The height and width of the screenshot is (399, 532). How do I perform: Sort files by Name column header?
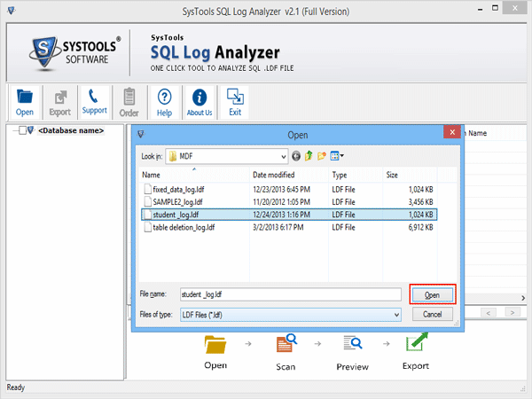[194, 175]
